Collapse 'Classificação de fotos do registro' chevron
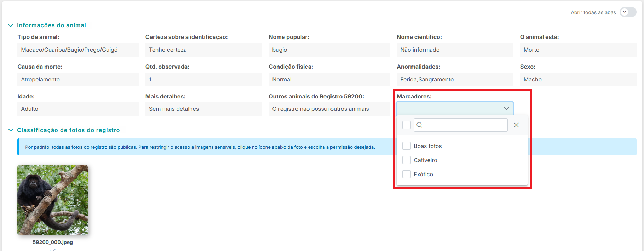The width and height of the screenshot is (644, 251). (x=11, y=130)
